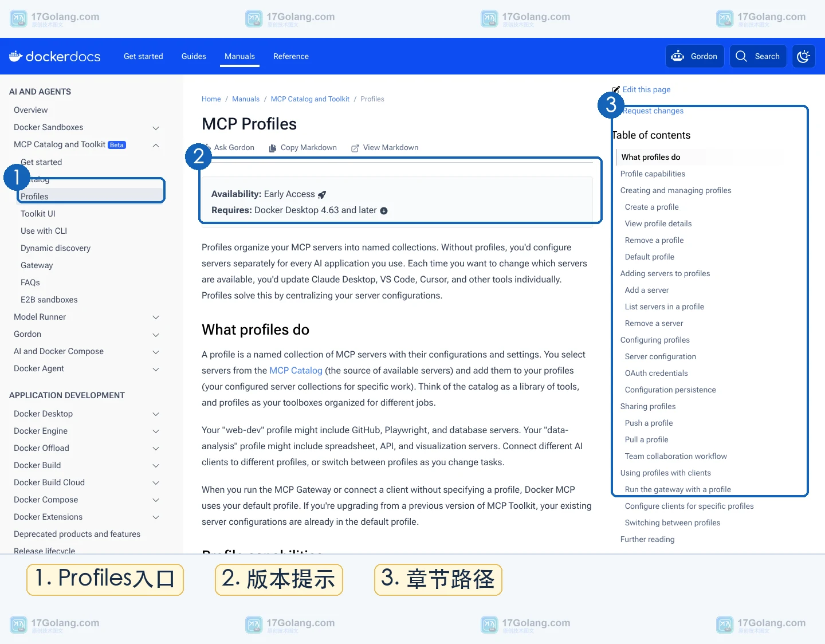
Task: Jump to Further reading section
Action: coord(647,539)
